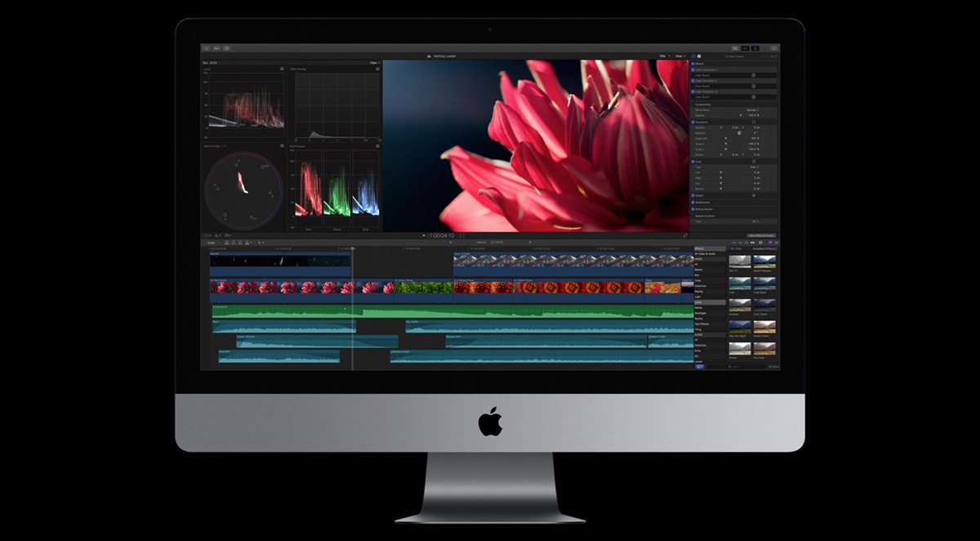Image resolution: width=980 pixels, height=541 pixels.
Task: Click the vectorscope display
Action: [x=243, y=190]
